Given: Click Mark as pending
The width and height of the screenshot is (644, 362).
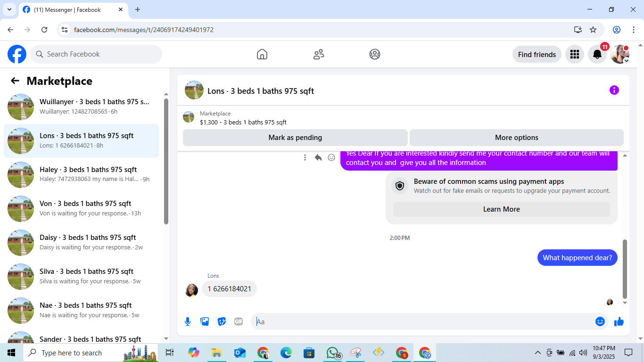Looking at the screenshot, I should click(x=295, y=138).
